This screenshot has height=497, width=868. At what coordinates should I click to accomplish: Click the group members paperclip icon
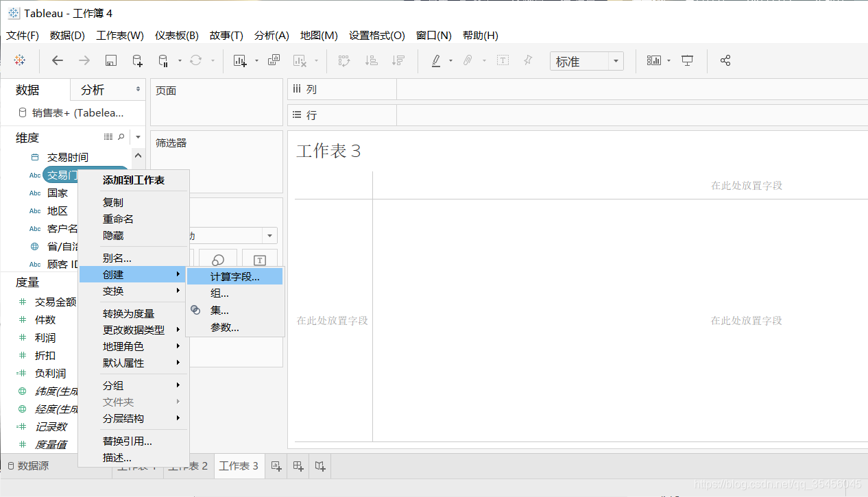(468, 60)
